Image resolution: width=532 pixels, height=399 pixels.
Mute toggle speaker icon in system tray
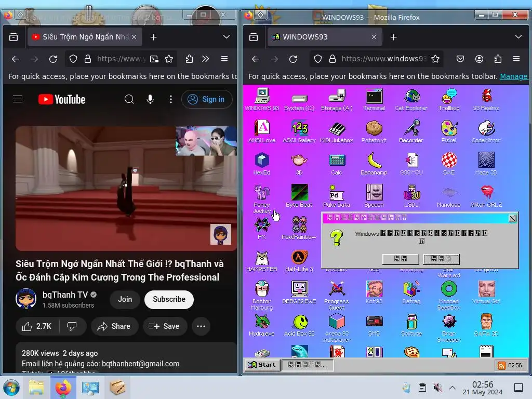point(437,388)
